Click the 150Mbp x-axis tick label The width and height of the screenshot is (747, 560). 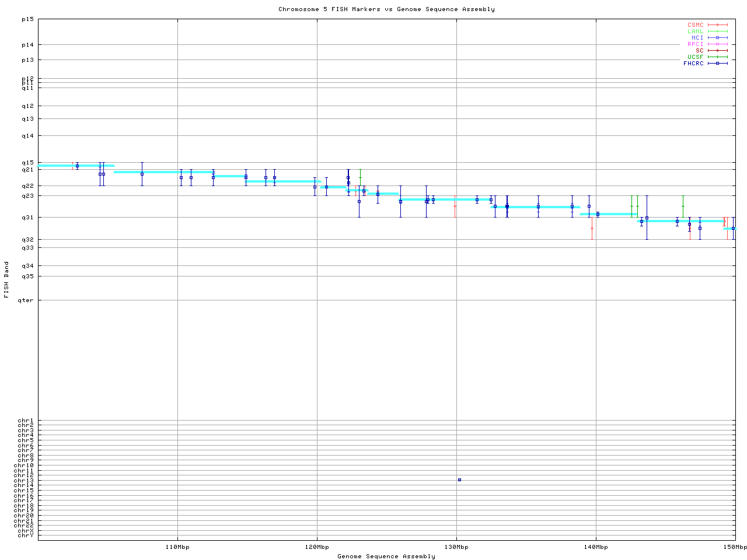(x=735, y=547)
